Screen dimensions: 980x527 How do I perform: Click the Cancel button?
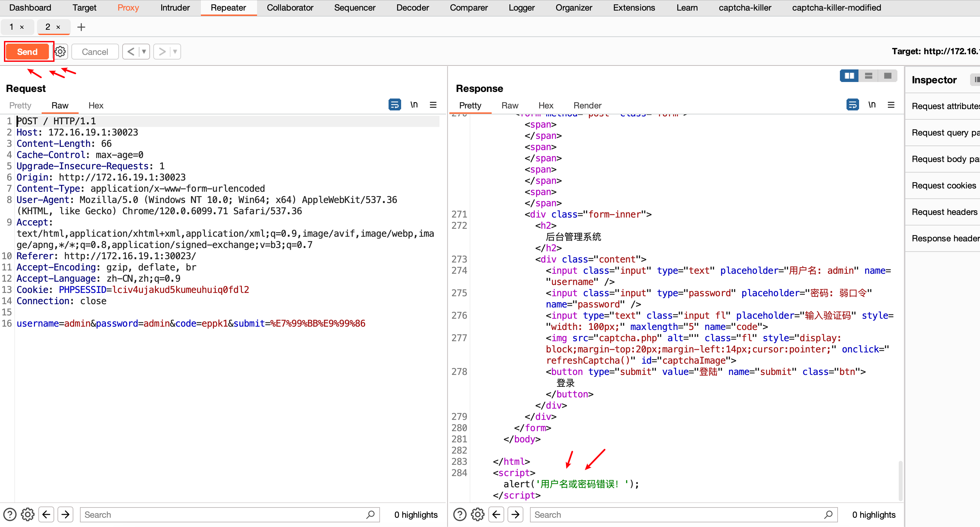tap(95, 51)
